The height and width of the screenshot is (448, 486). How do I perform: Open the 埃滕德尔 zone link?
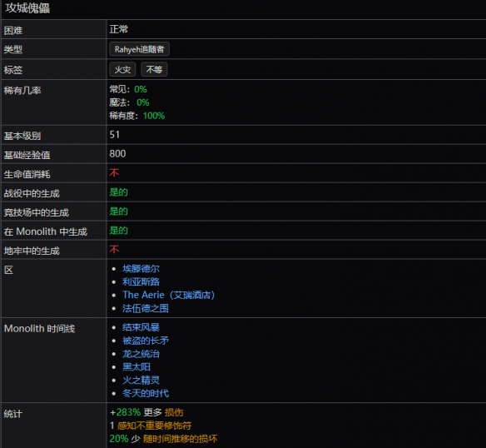coord(141,269)
